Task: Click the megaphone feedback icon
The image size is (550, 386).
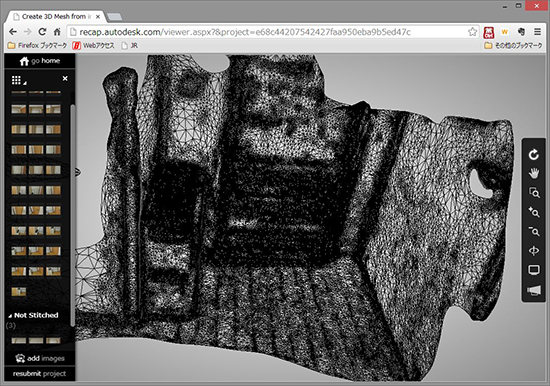Action: [x=534, y=290]
